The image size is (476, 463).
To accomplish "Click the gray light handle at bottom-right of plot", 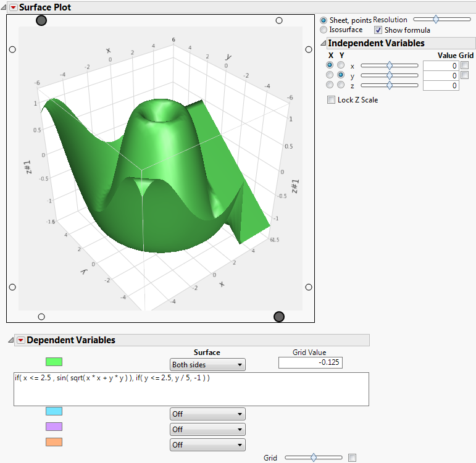I will point(279,317).
